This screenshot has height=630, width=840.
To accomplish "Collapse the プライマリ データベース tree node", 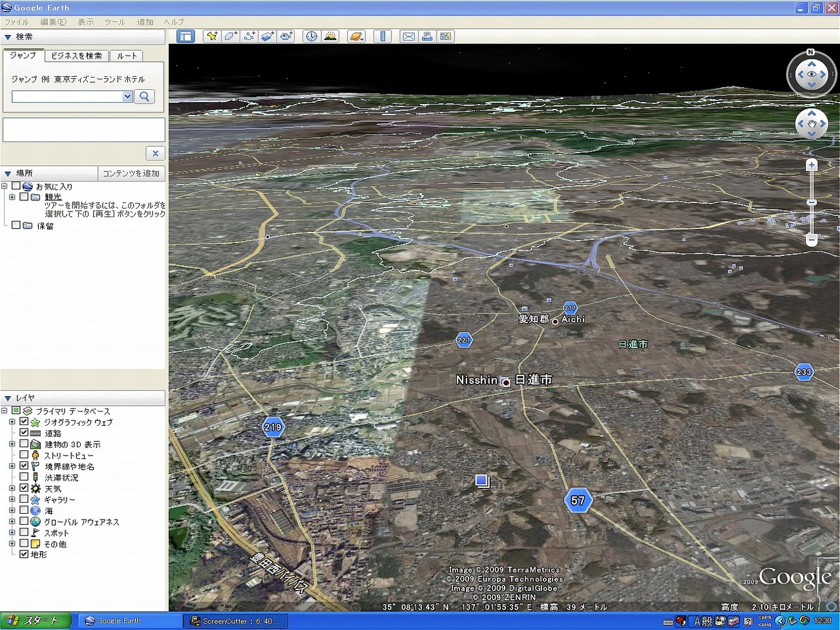I will [x=5, y=411].
